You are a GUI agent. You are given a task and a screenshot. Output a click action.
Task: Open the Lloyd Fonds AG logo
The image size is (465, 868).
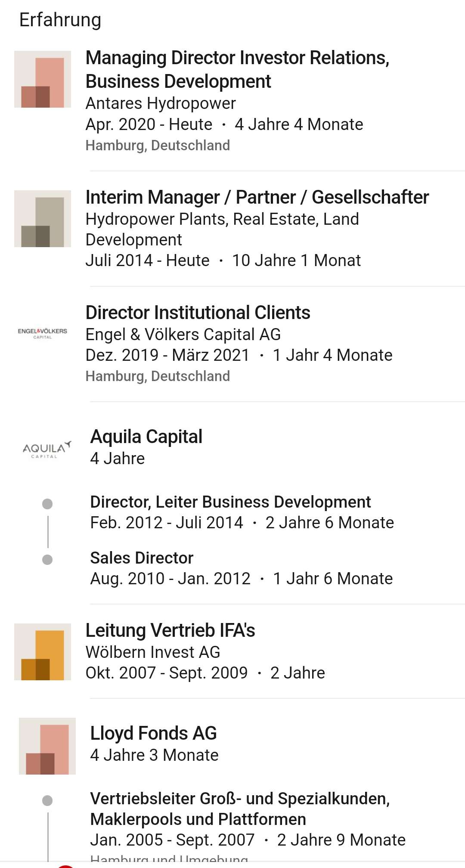point(47,746)
